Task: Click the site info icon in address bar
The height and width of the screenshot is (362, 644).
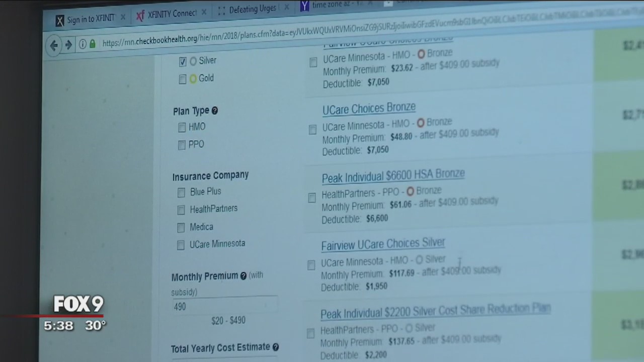Action: 82,44
